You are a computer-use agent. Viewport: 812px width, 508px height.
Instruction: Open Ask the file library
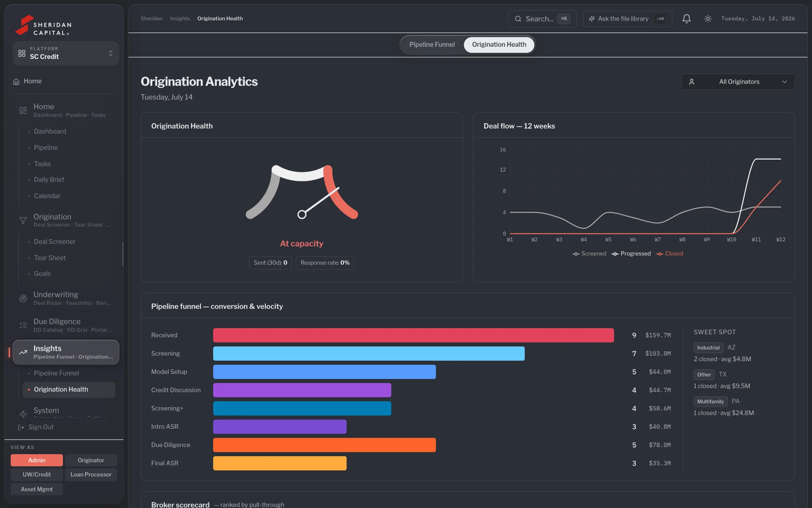[x=627, y=19]
